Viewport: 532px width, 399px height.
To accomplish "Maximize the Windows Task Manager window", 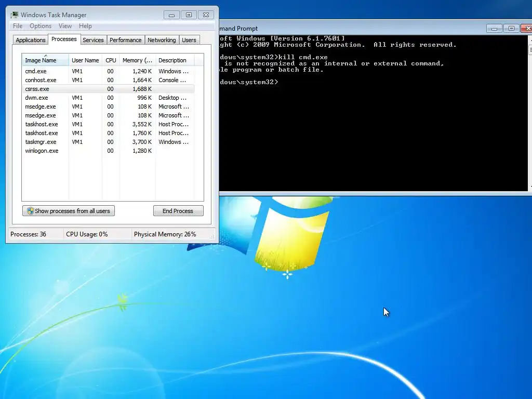I will pyautogui.click(x=189, y=15).
